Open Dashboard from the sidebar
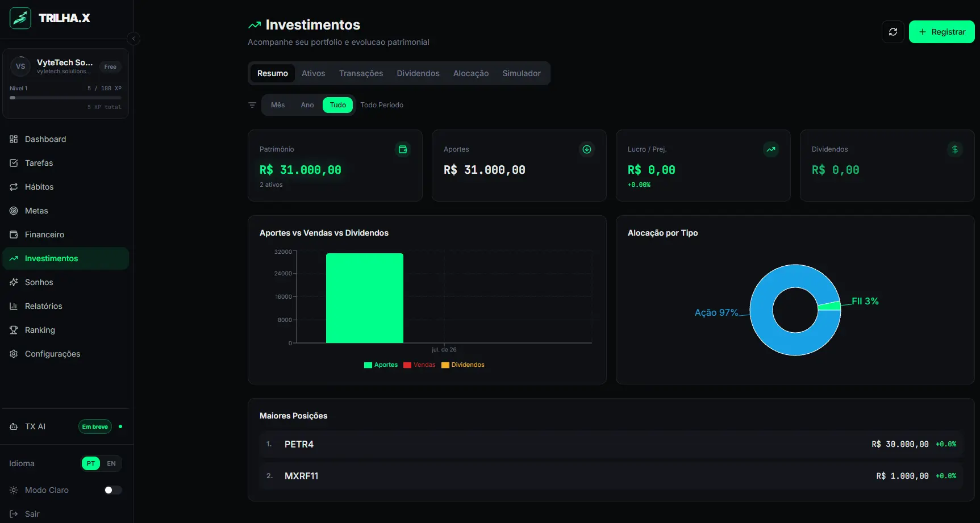Screen dimensions: 980x523 [66, 139]
